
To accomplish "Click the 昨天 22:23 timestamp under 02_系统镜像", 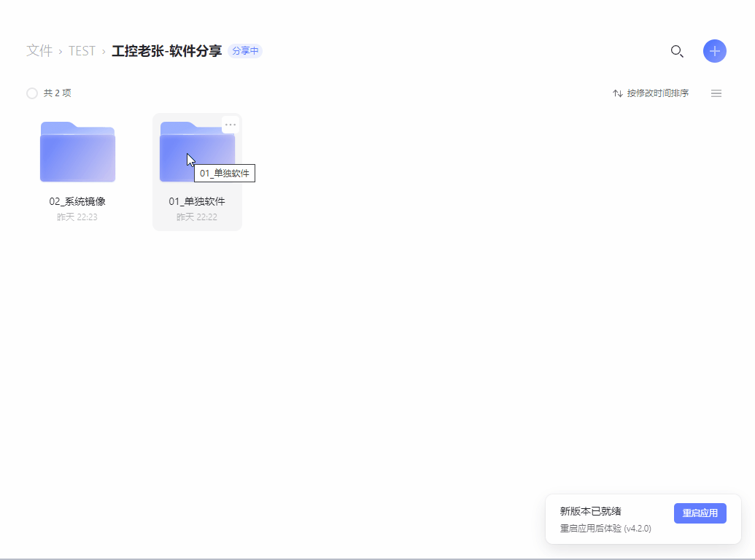I will point(77,217).
